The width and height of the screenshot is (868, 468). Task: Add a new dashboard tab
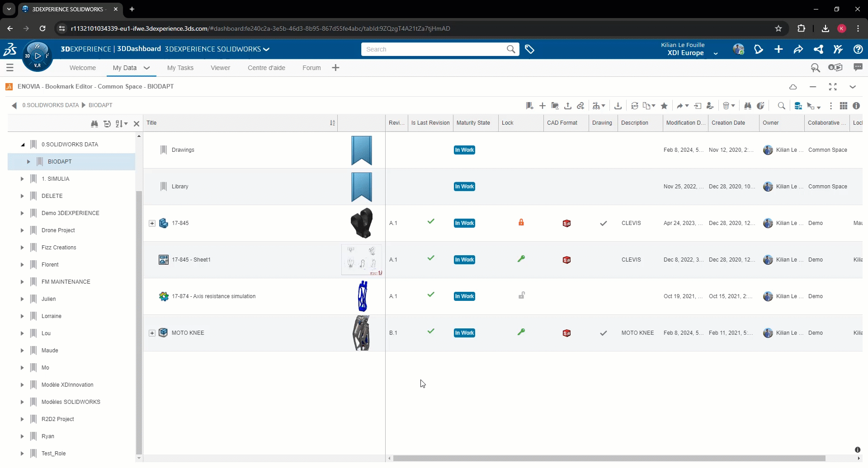(x=335, y=68)
